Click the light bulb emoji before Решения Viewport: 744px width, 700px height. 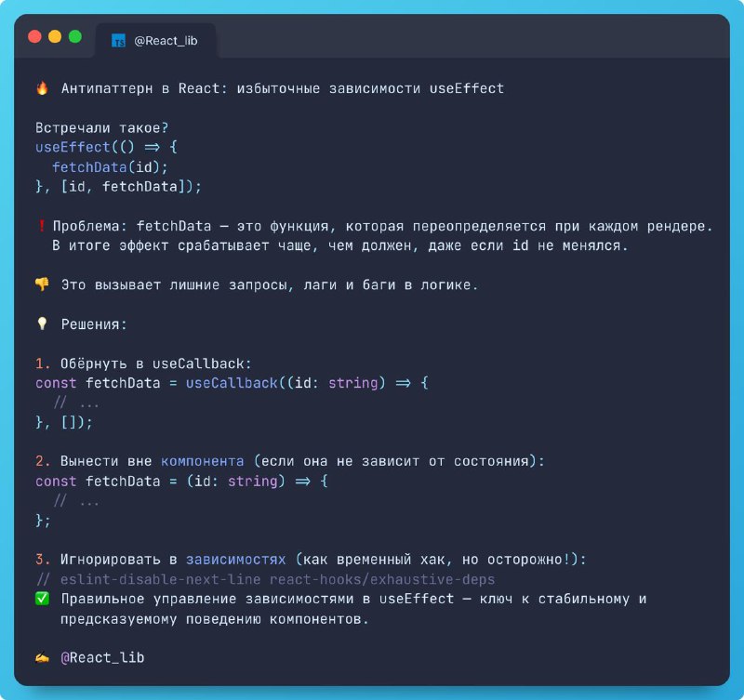pyautogui.click(x=42, y=324)
